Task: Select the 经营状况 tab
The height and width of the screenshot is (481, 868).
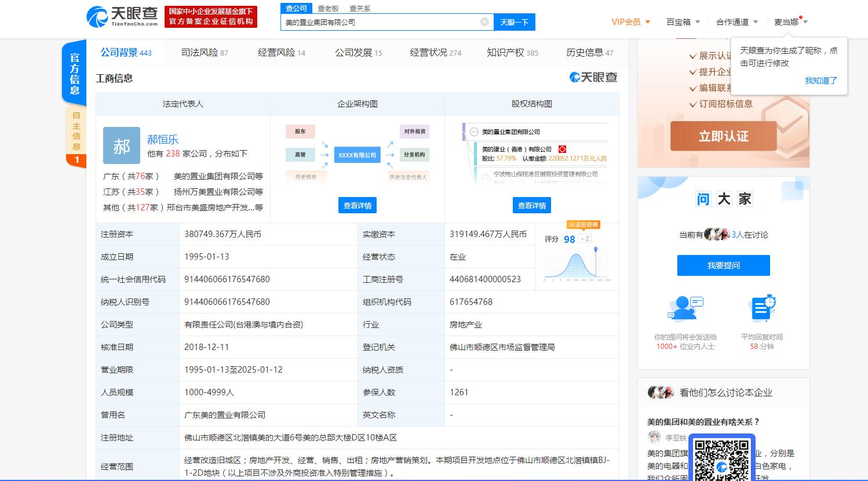Action: (x=435, y=52)
